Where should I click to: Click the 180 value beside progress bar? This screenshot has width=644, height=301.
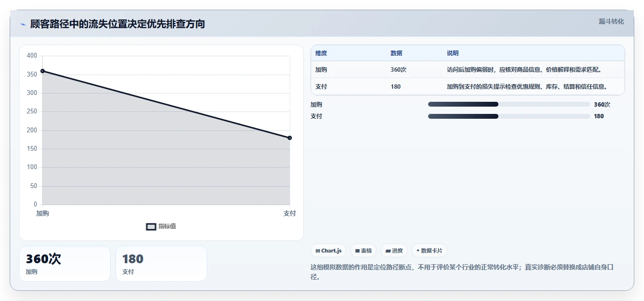click(599, 116)
